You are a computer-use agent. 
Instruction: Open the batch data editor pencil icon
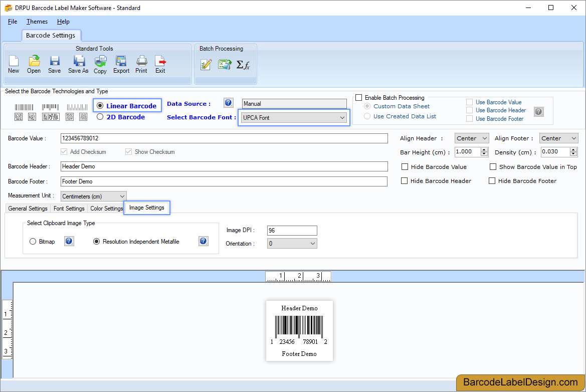[x=206, y=64]
